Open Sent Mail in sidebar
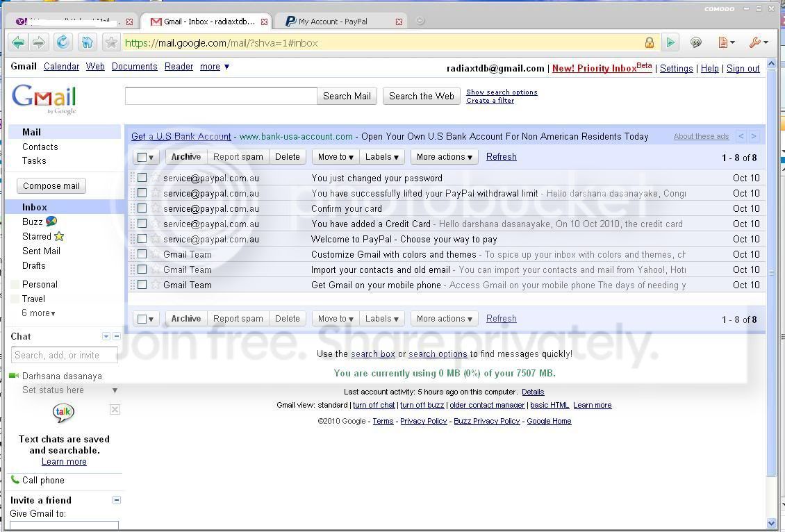 41,251
